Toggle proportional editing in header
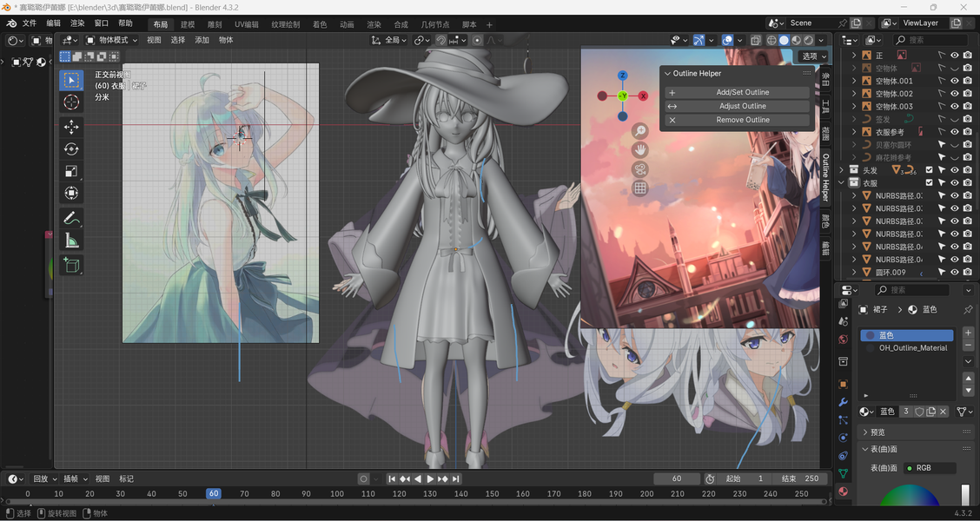 click(x=478, y=40)
